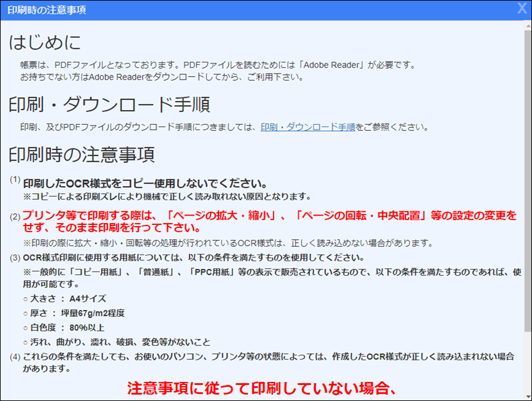The image size is (532, 401).
Task: Click the red text 注意事項に従って印刷していない場合、
Action: coord(262,388)
